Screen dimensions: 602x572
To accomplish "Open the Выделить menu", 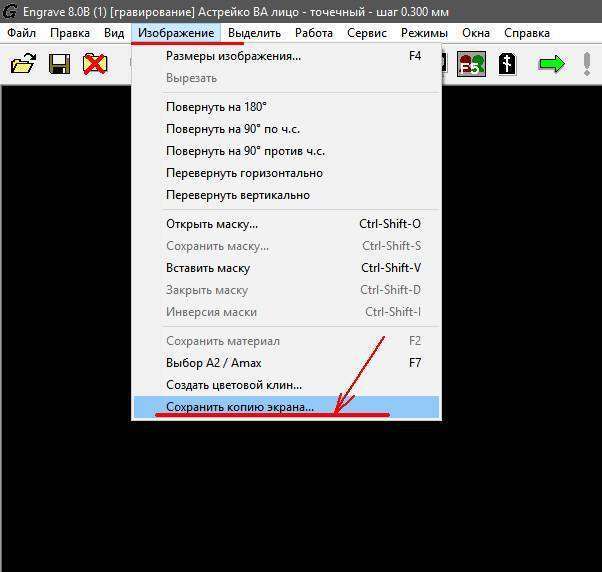I will (254, 33).
